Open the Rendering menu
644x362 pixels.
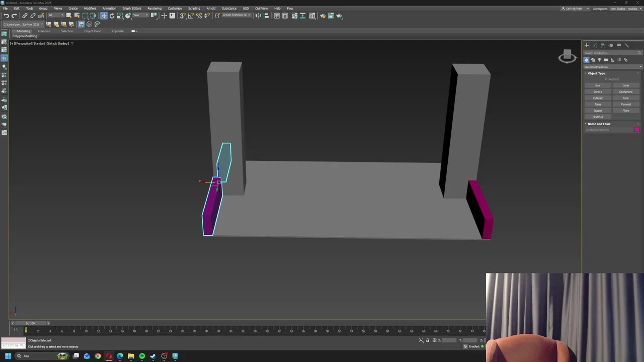[154, 8]
